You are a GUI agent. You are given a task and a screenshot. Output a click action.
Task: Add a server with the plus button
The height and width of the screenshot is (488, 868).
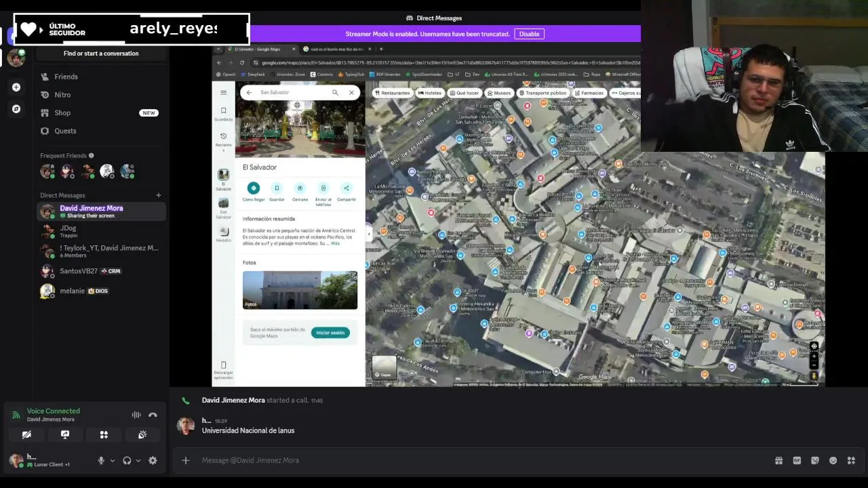(x=16, y=87)
